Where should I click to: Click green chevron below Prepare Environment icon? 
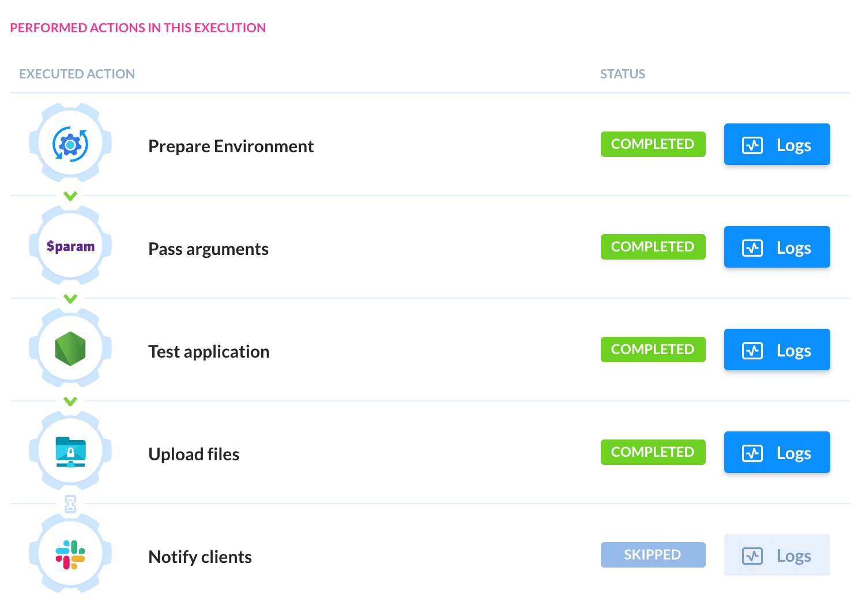coord(70,196)
